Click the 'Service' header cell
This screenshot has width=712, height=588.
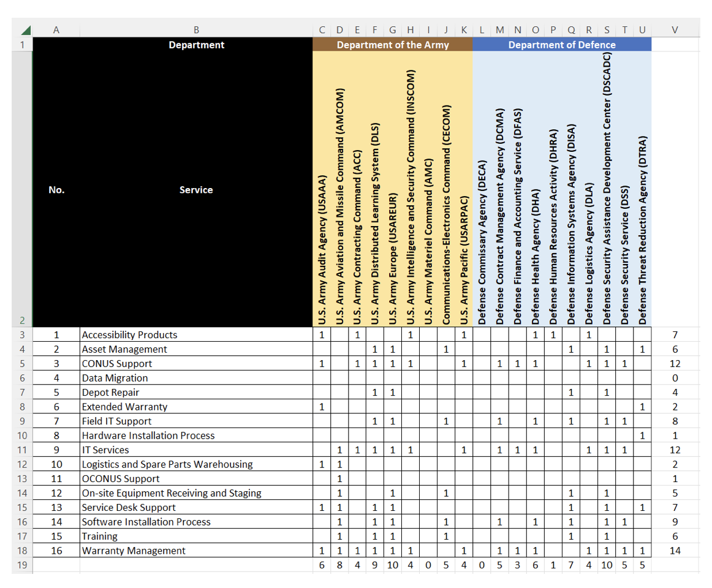[x=196, y=189]
